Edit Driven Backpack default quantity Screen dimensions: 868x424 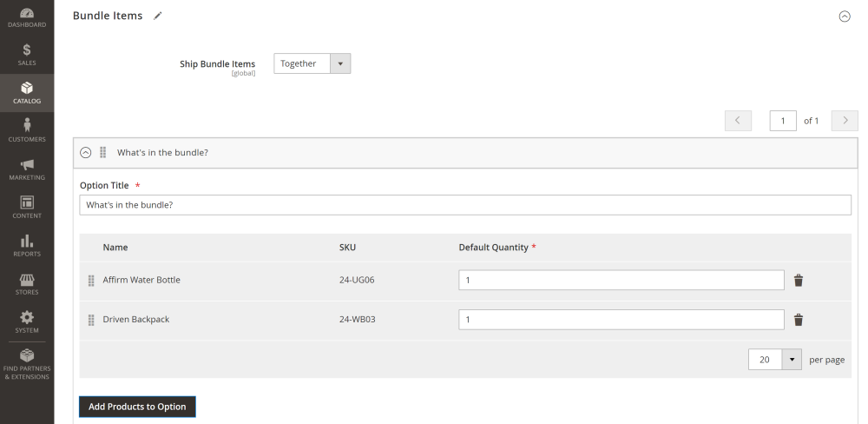(621, 319)
